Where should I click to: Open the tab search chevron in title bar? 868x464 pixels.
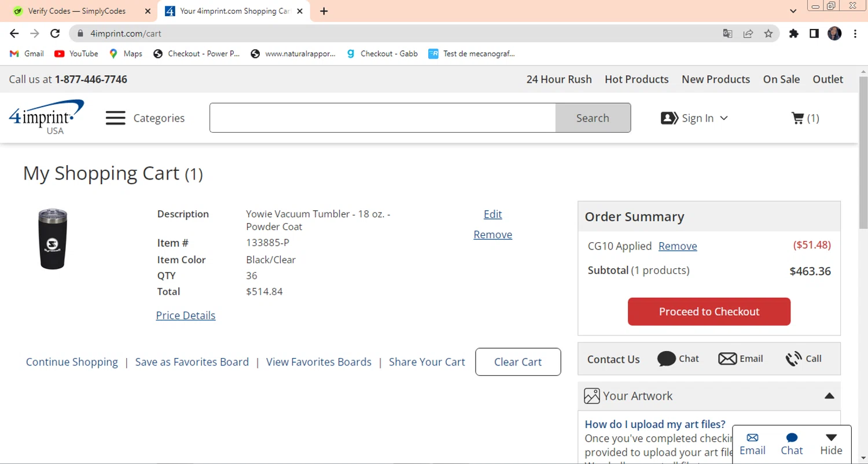[793, 11]
